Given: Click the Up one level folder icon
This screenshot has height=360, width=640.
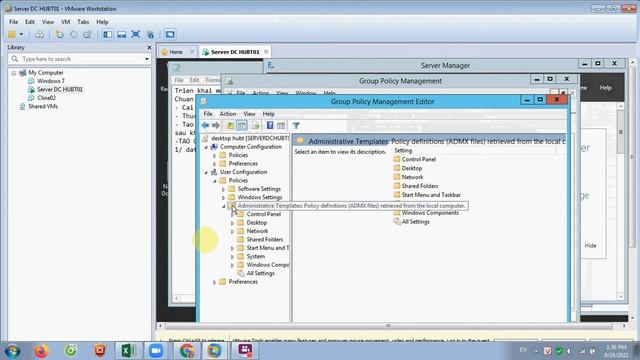Looking at the screenshot, I should [230, 126].
